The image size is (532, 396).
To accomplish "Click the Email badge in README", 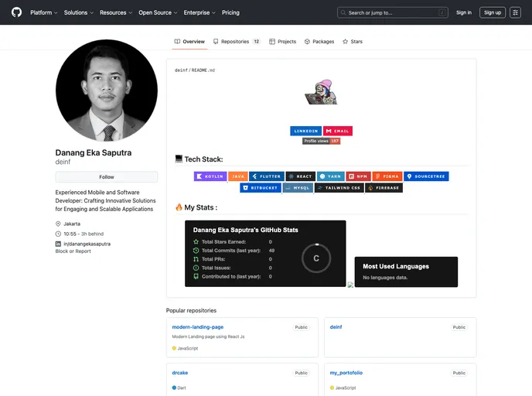I will pos(338,131).
